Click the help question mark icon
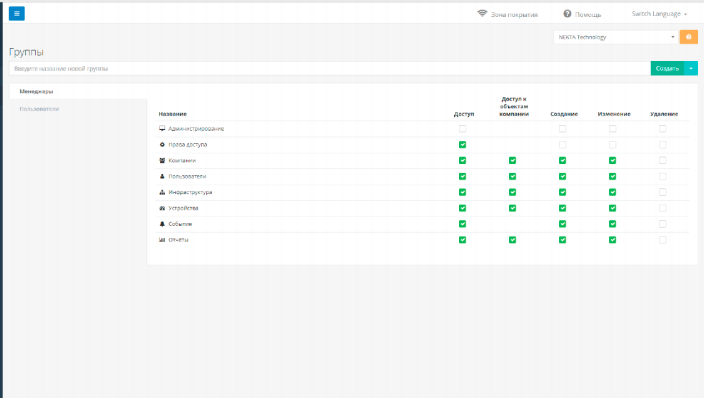Screen dimensions: 704x398 click(x=568, y=14)
